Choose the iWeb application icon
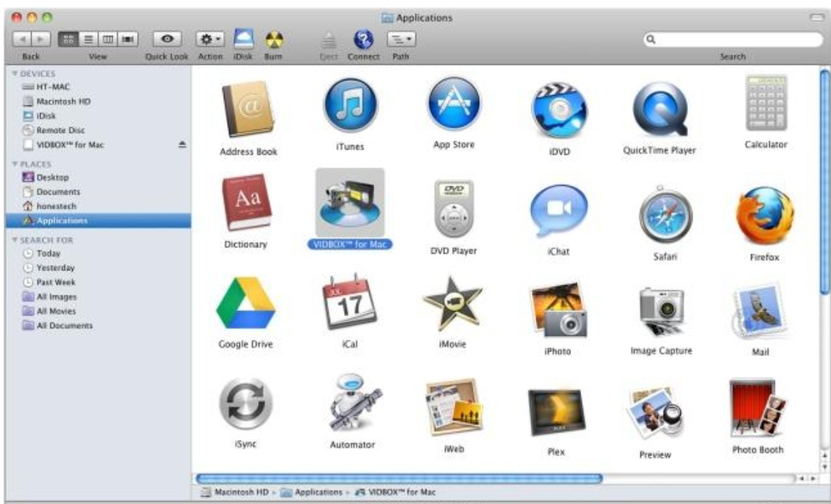 454,407
